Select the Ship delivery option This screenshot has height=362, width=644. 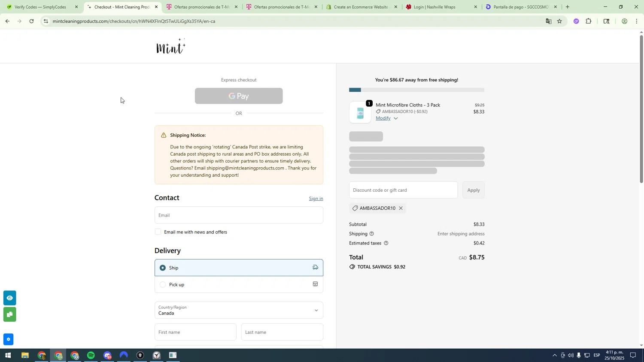coord(239,268)
